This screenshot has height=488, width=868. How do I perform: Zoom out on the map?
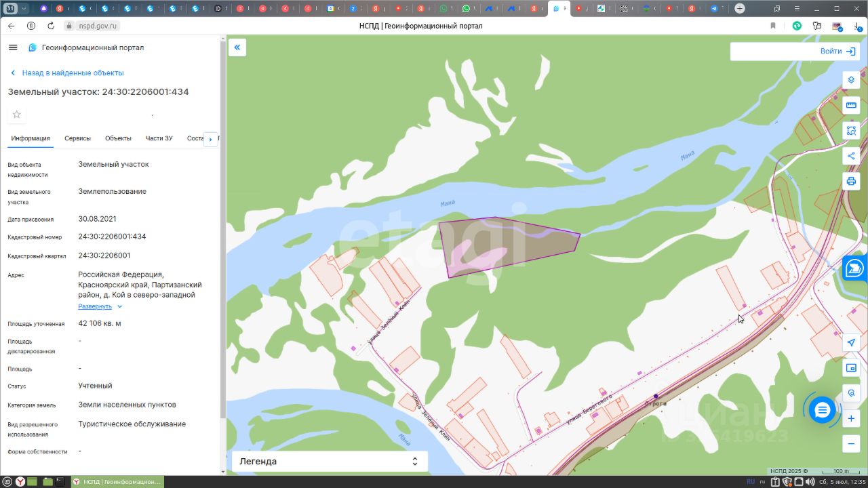[851, 444]
